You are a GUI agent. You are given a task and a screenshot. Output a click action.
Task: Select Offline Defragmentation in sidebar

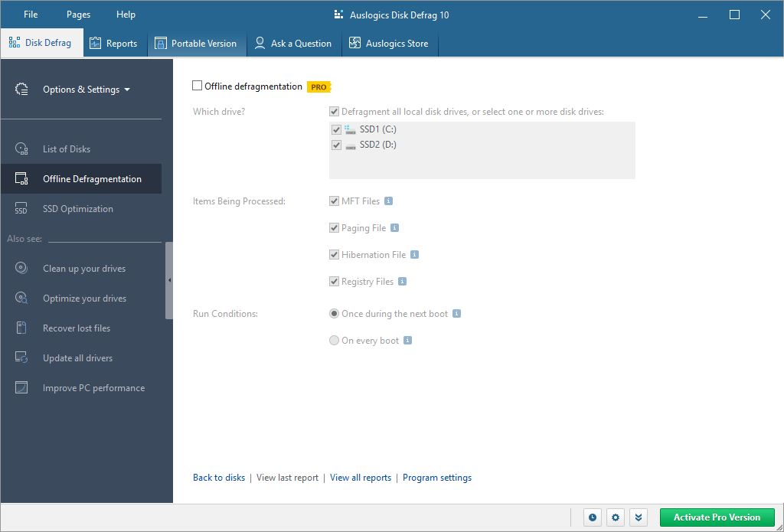click(81, 179)
